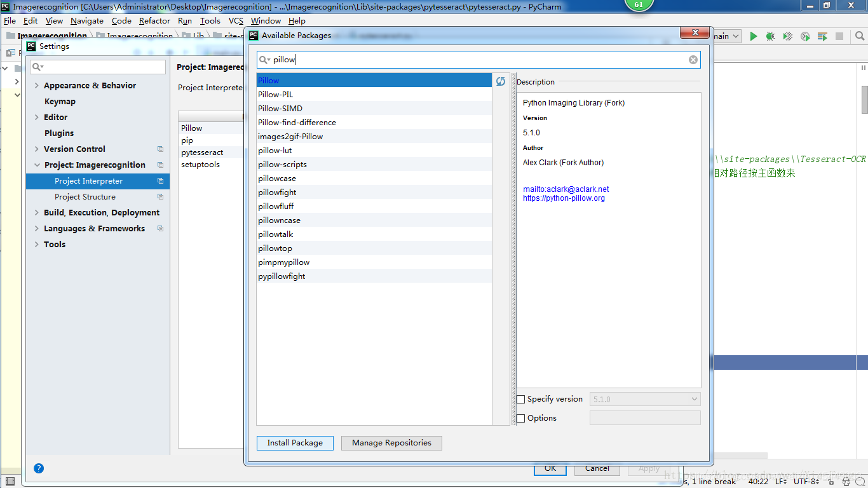Viewport: 868px width, 488px height.
Task: Expand Build, Execution, Deployment node
Action: coord(37,213)
